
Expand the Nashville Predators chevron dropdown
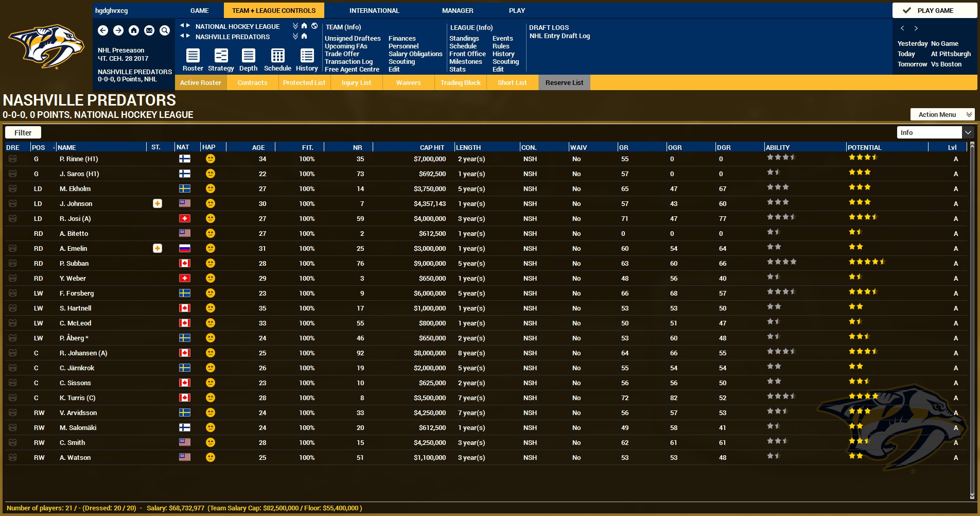295,36
